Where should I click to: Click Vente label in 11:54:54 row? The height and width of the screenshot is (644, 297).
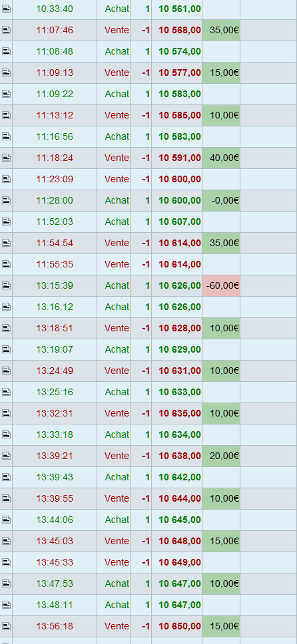tap(117, 243)
